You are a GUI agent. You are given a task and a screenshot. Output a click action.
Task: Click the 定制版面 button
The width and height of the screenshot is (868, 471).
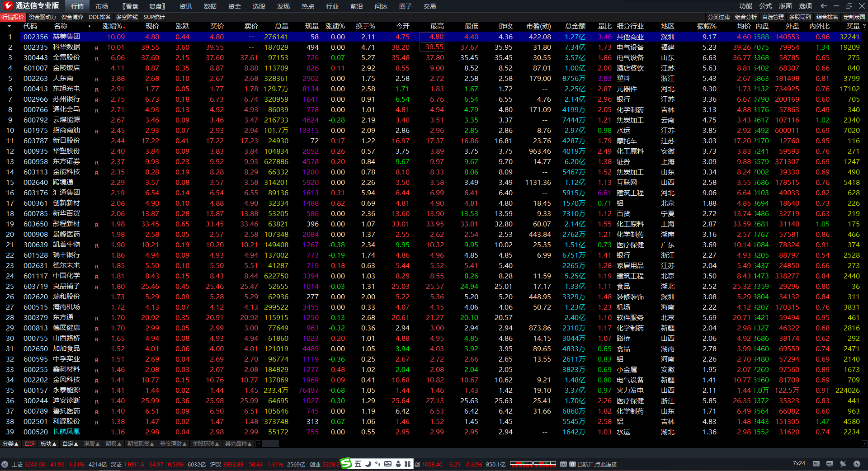point(854,17)
